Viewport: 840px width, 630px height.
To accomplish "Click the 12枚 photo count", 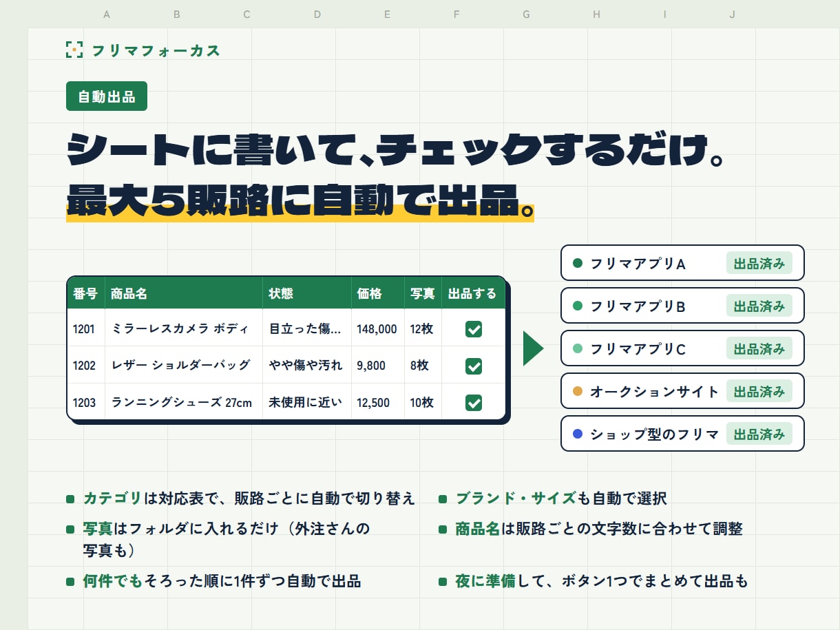I will [x=421, y=328].
